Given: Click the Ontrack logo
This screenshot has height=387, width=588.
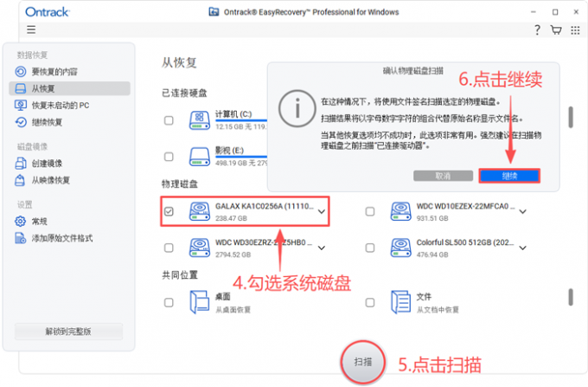Looking at the screenshot, I should pos(48,12).
